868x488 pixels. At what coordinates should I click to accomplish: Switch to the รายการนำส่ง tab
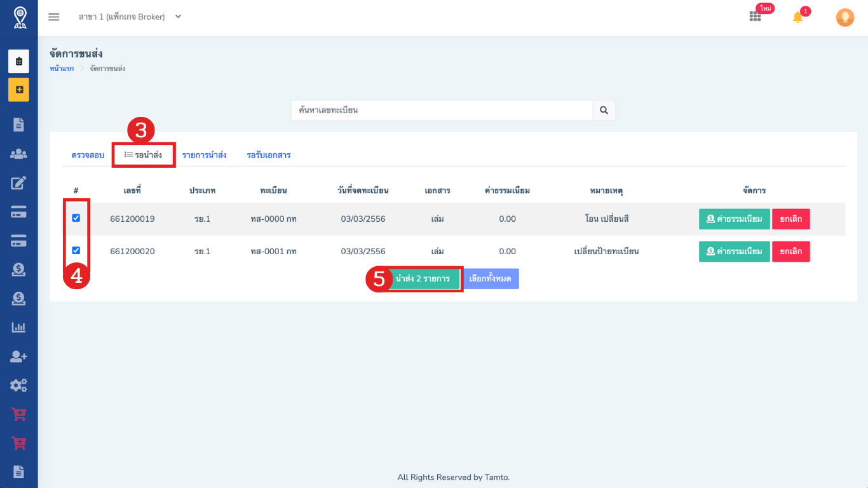(205, 155)
